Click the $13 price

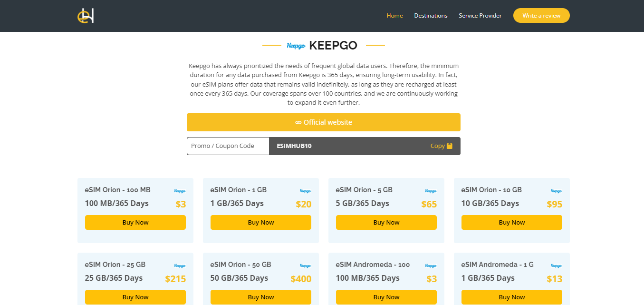click(x=554, y=279)
